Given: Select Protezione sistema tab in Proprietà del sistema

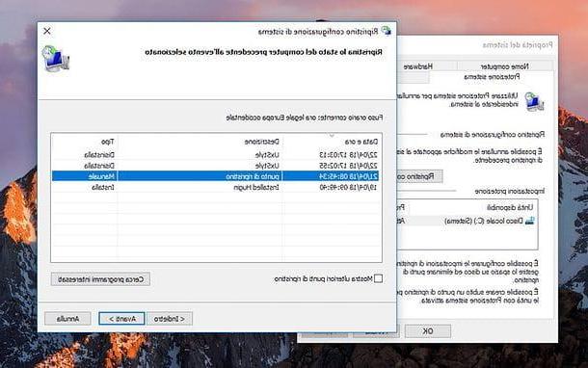Looking at the screenshot, I should coord(492,77).
